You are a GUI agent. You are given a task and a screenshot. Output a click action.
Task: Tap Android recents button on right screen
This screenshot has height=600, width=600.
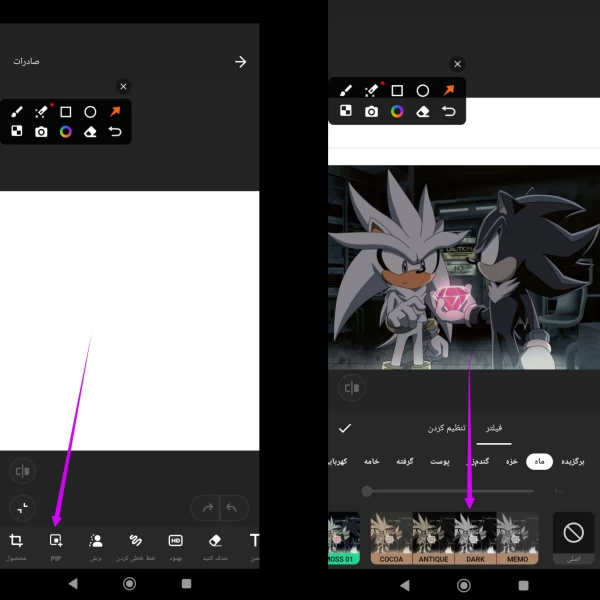point(523,585)
